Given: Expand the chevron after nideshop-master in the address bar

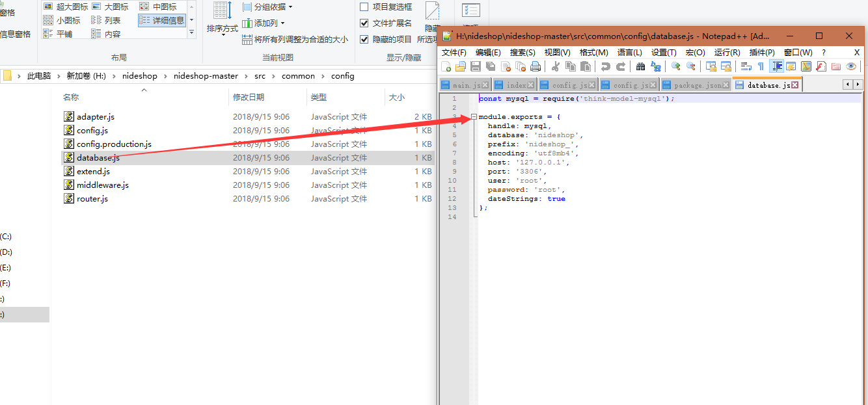Looking at the screenshot, I should tap(246, 76).
